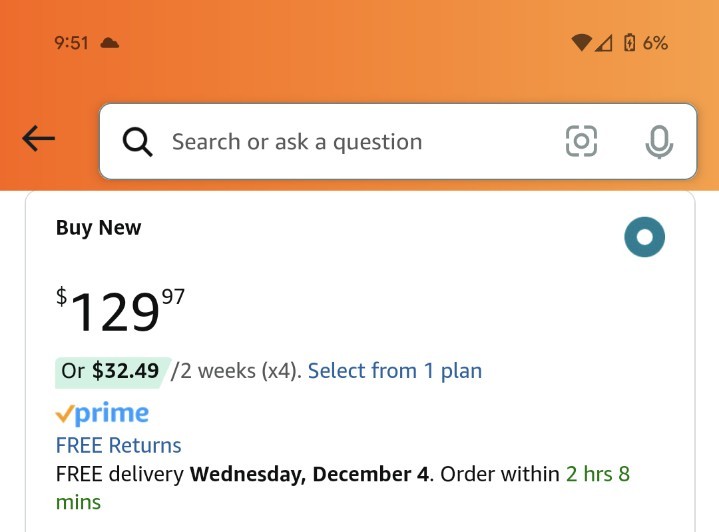Tap the cellular signal icon
This screenshot has width=719, height=532.
[x=604, y=43]
